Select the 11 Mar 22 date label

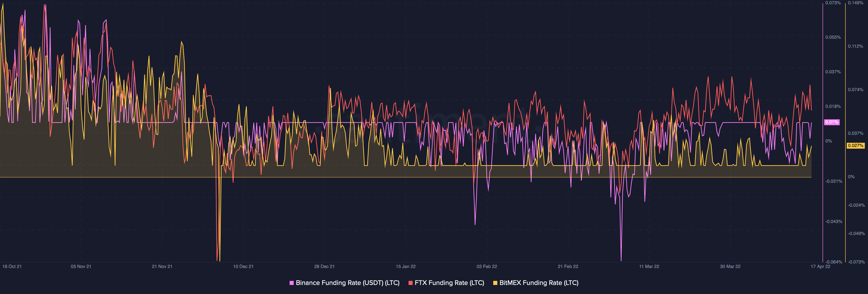pyautogui.click(x=649, y=266)
